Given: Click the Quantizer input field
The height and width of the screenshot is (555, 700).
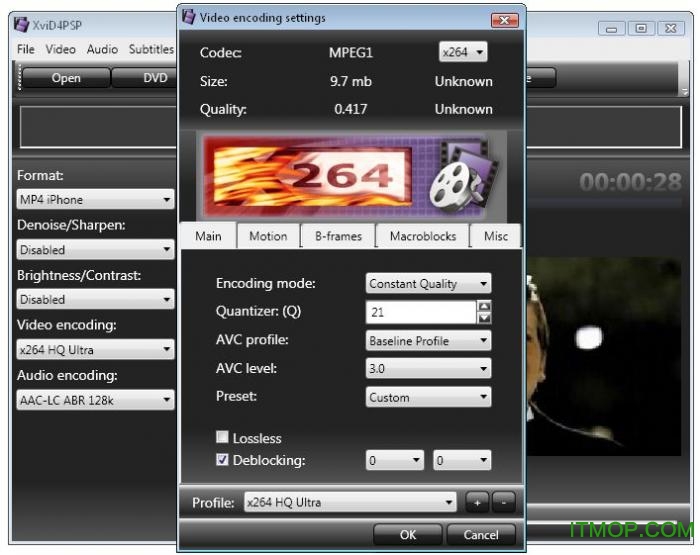Looking at the screenshot, I should coord(420,312).
